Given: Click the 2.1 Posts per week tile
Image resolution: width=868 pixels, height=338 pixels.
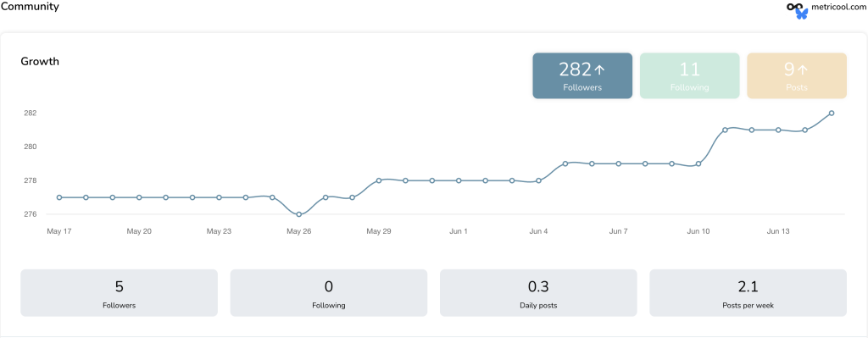Looking at the screenshot, I should click(x=748, y=292).
